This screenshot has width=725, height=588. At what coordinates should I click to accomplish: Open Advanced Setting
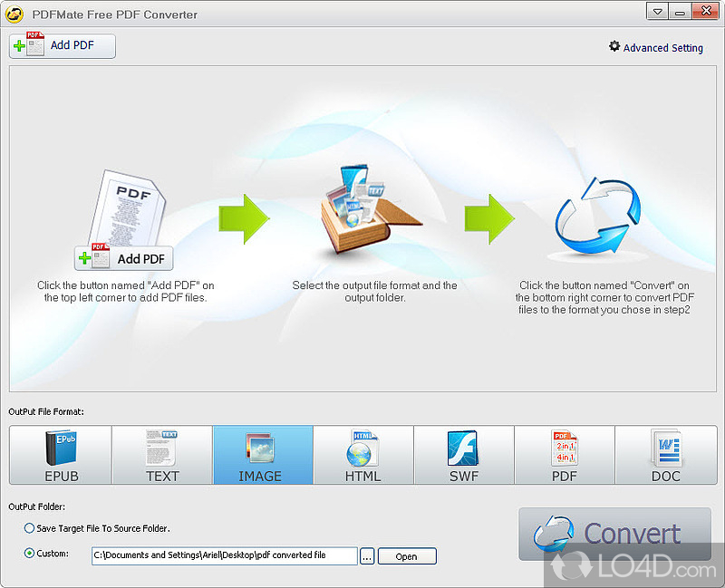pyautogui.click(x=662, y=47)
